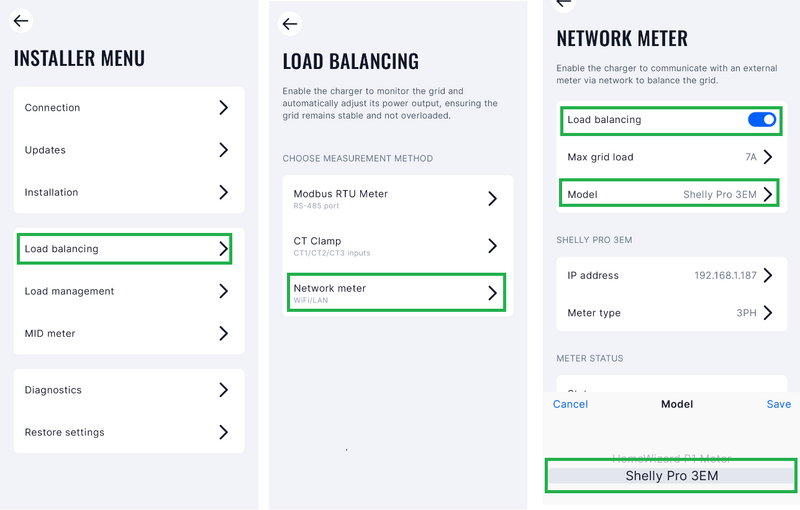Tap back arrow above Network Meter title
This screenshot has height=510, width=800.
[x=565, y=4]
